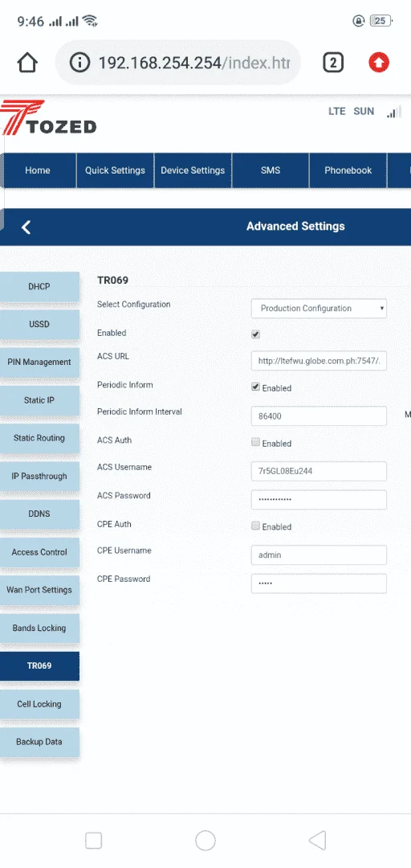The width and height of the screenshot is (411, 868).
Task: Open the SMS tab
Action: pyautogui.click(x=271, y=170)
